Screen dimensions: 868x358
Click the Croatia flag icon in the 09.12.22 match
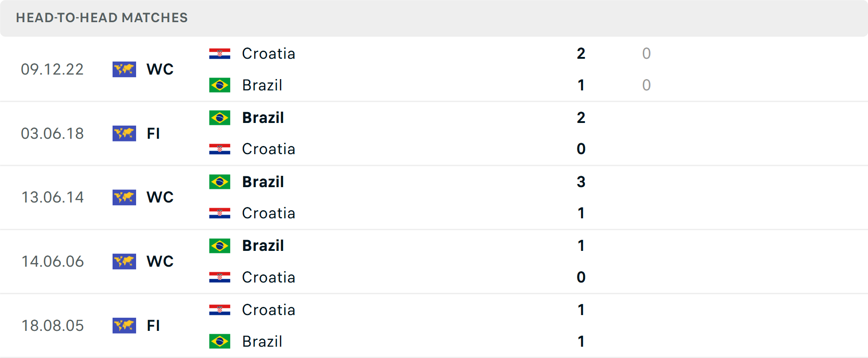point(220,52)
